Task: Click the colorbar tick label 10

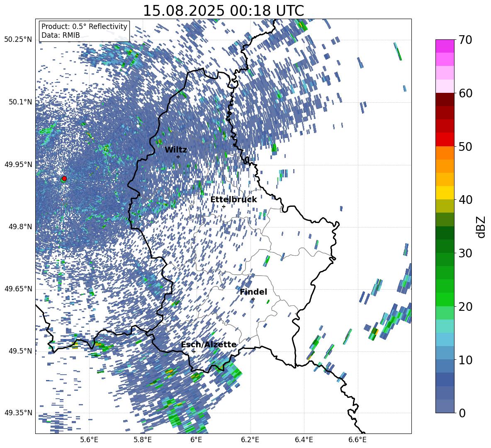Action: point(465,360)
